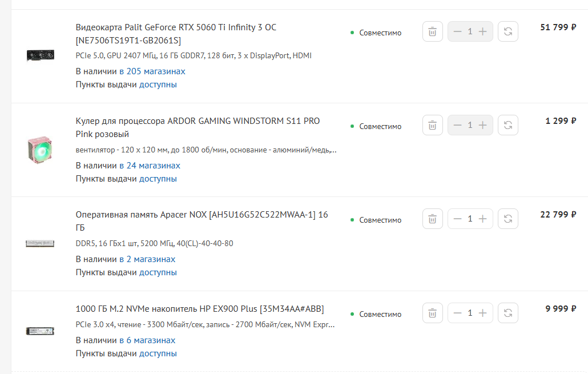The image size is (588, 374).
Task: Click the pink ARDOR cooler thumbnail image
Action: click(40, 150)
